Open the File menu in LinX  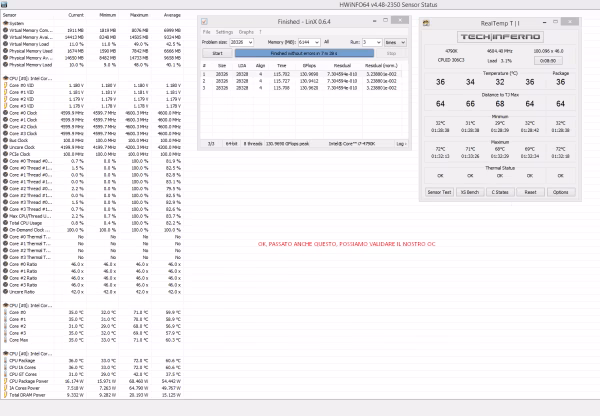207,32
